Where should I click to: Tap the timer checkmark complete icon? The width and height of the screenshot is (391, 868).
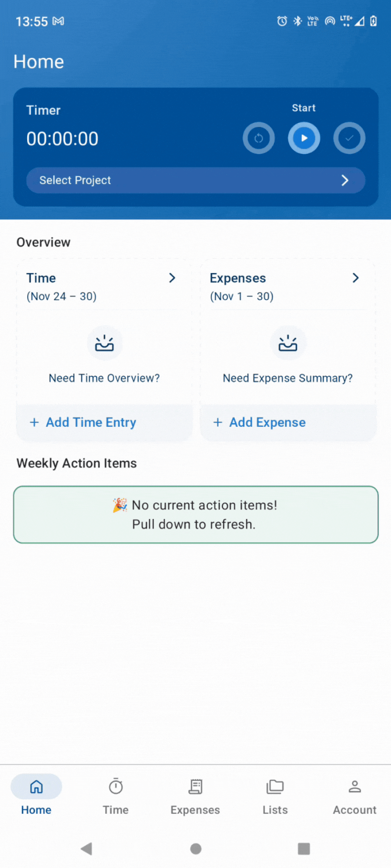(x=349, y=138)
